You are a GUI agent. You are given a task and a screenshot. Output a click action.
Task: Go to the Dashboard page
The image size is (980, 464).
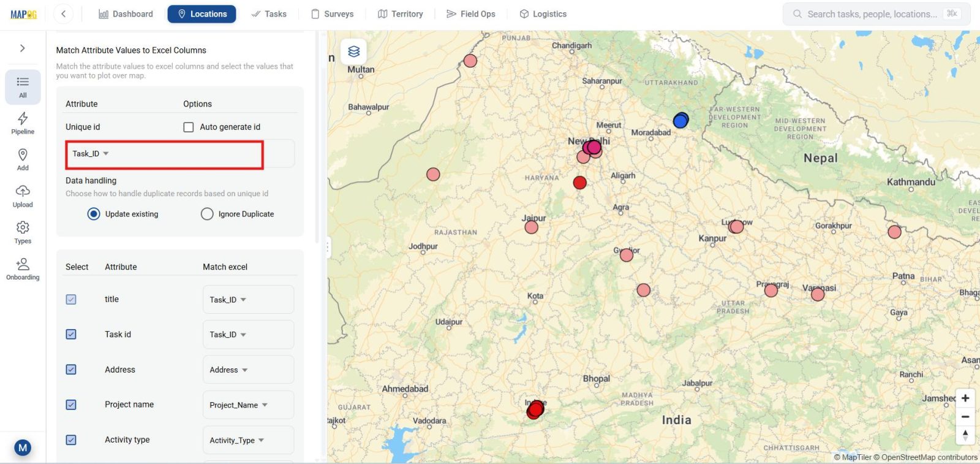126,13
